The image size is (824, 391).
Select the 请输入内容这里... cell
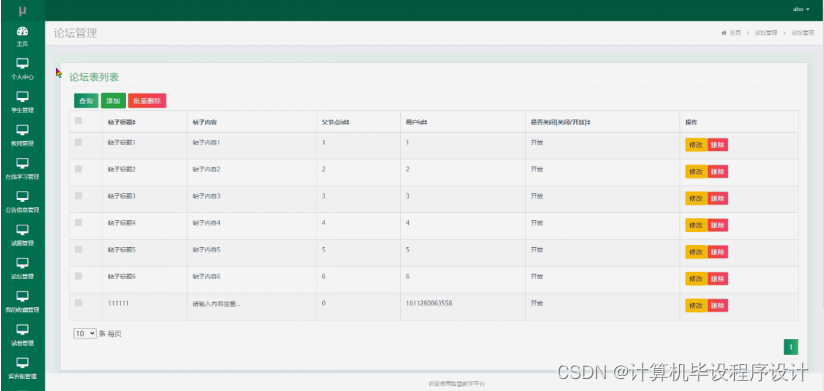point(217,303)
